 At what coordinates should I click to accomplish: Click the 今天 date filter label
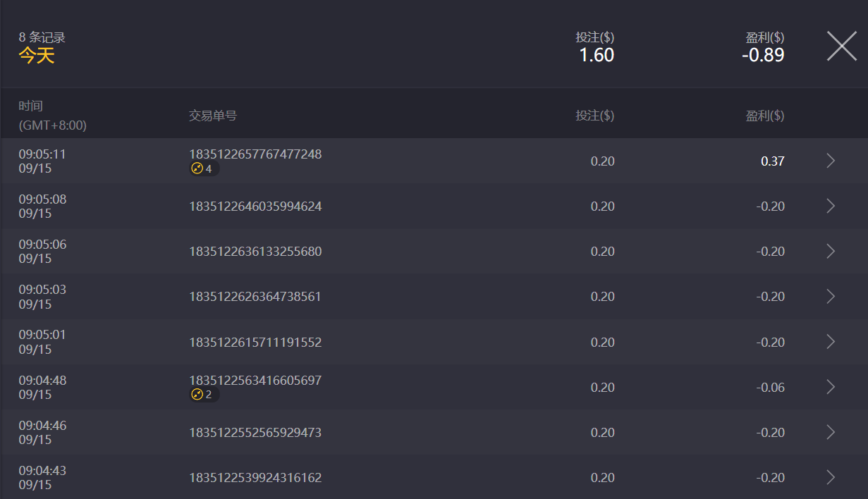click(36, 56)
